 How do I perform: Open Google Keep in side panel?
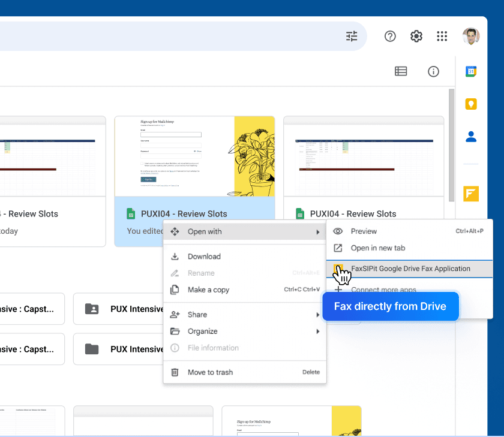coord(471,104)
